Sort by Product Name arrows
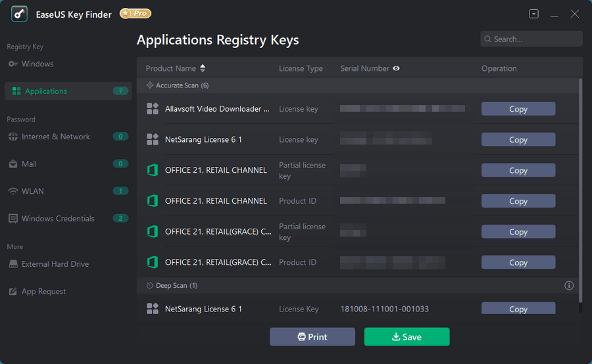Image resolution: width=592 pixels, height=364 pixels. tap(203, 68)
